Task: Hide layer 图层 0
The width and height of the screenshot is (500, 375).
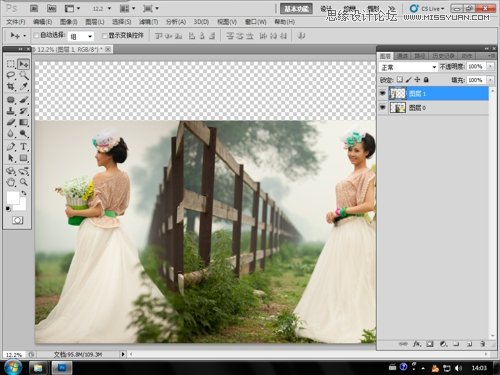Action: 383,107
